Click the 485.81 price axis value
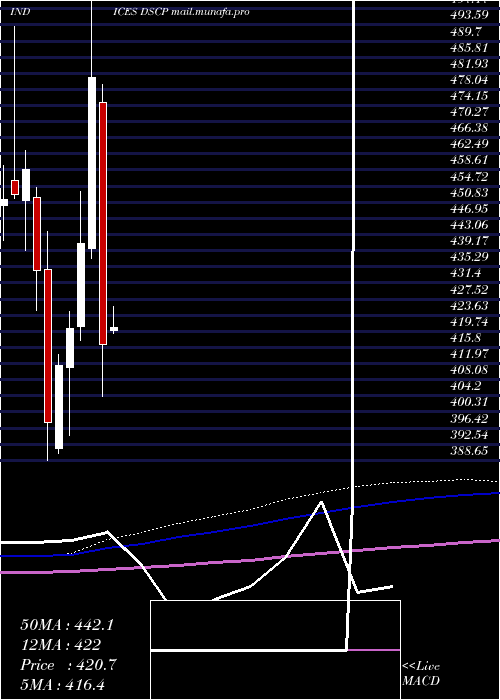This screenshot has width=500, height=700. (x=469, y=47)
